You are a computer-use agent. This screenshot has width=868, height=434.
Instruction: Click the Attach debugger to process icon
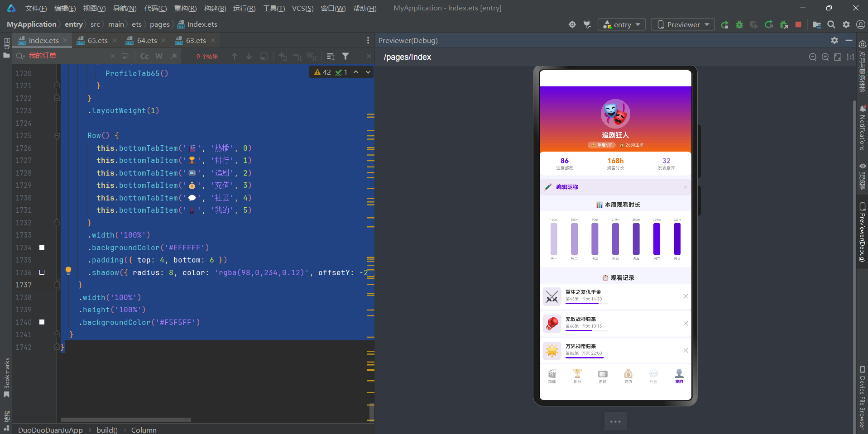pyautogui.click(x=784, y=24)
